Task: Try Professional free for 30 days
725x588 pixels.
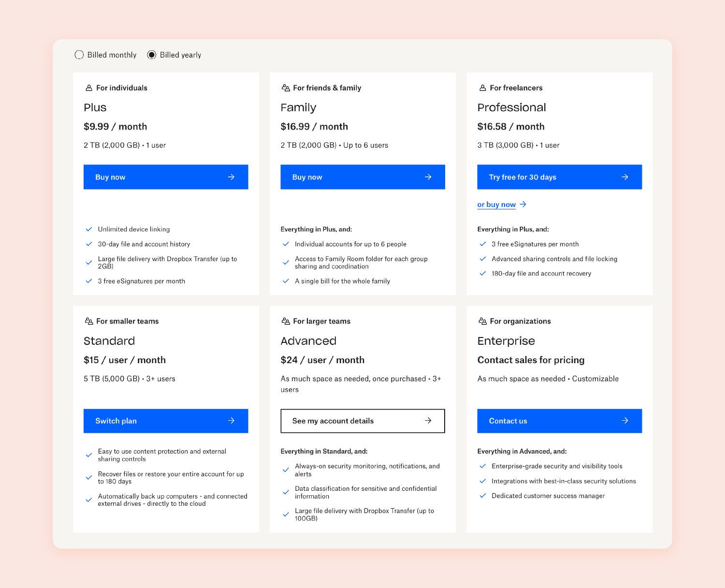Action: (x=559, y=177)
